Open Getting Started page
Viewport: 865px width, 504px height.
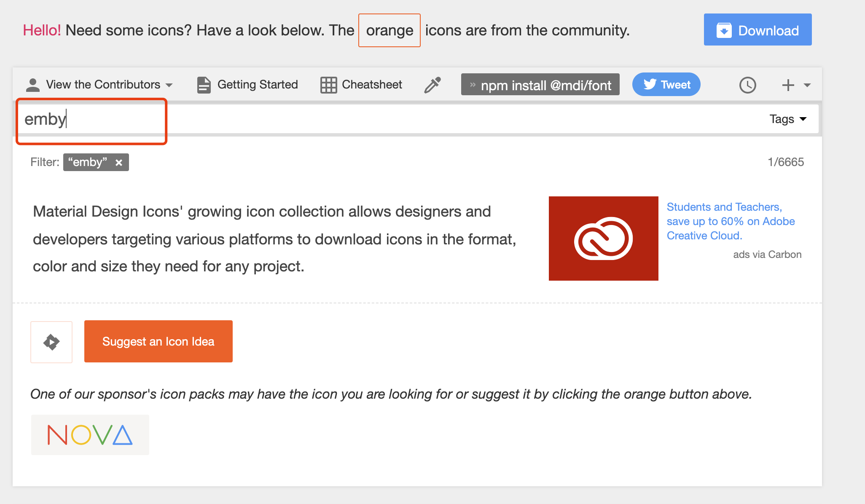click(257, 85)
